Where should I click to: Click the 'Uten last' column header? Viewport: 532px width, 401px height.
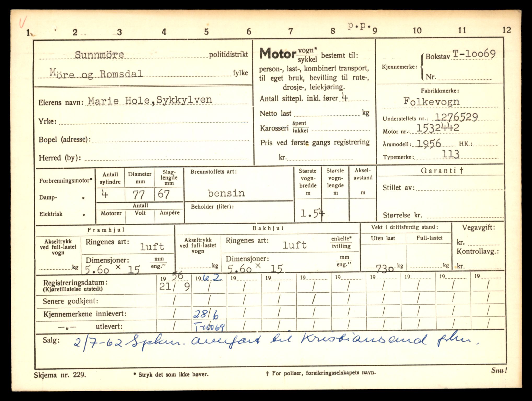[383, 238]
